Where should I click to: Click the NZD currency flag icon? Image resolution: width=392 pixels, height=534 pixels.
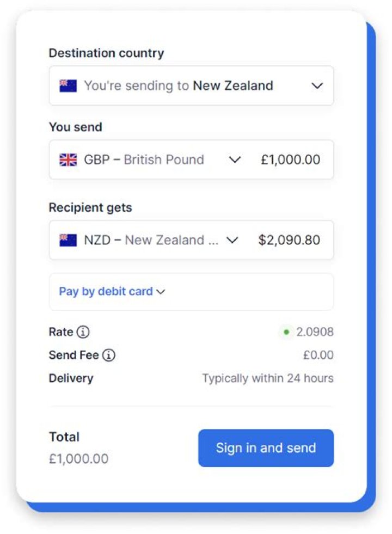point(68,240)
